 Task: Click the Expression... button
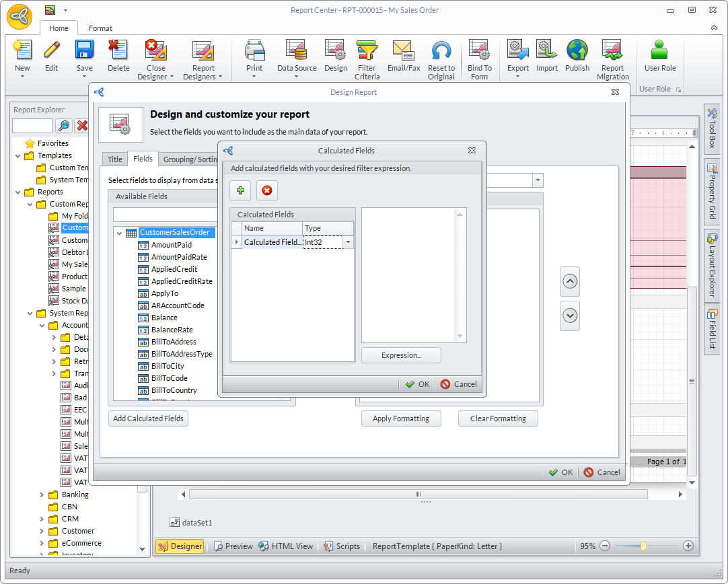pos(401,355)
